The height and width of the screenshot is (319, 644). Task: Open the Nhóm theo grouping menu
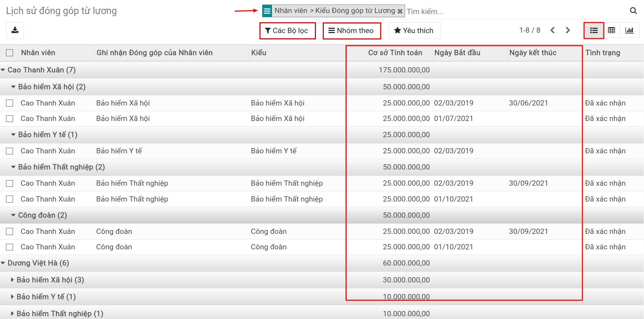[351, 31]
